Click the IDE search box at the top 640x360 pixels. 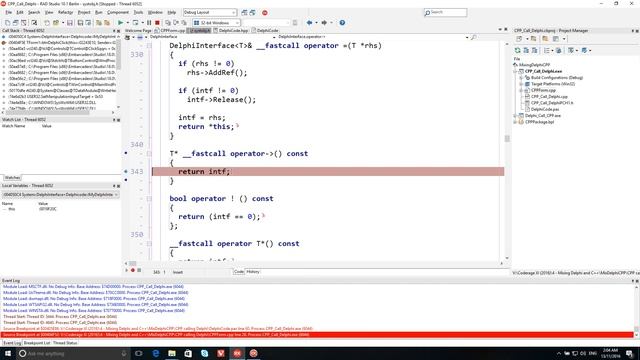[x=445, y=13]
